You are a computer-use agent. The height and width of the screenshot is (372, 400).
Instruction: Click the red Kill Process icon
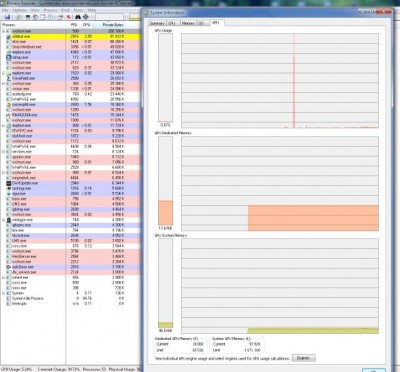[x=68, y=17]
